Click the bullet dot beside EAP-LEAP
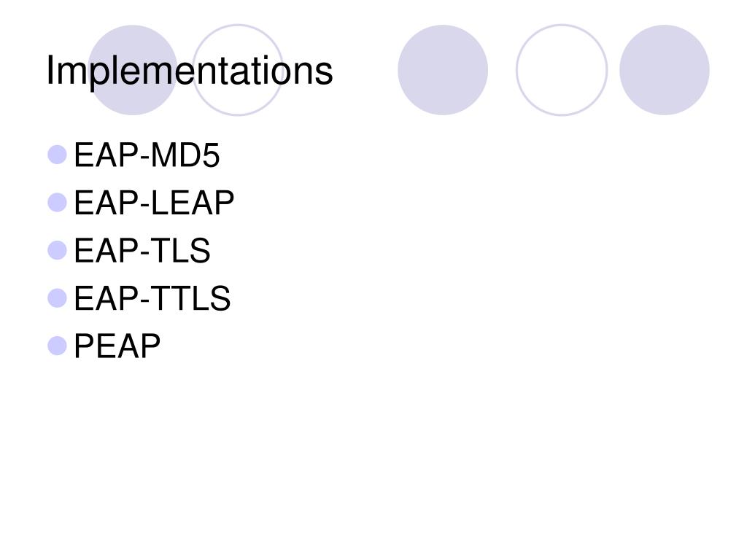 tap(57, 203)
